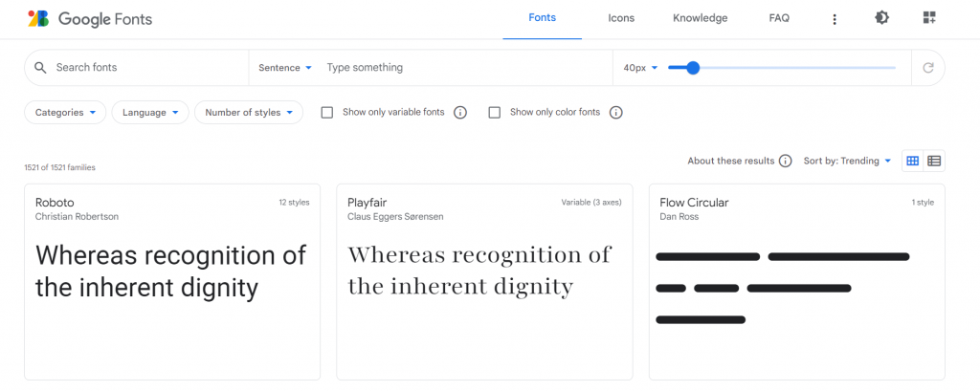Open selected families grid-plus icon
Image resolution: width=980 pixels, height=391 pixels.
pyautogui.click(x=929, y=18)
